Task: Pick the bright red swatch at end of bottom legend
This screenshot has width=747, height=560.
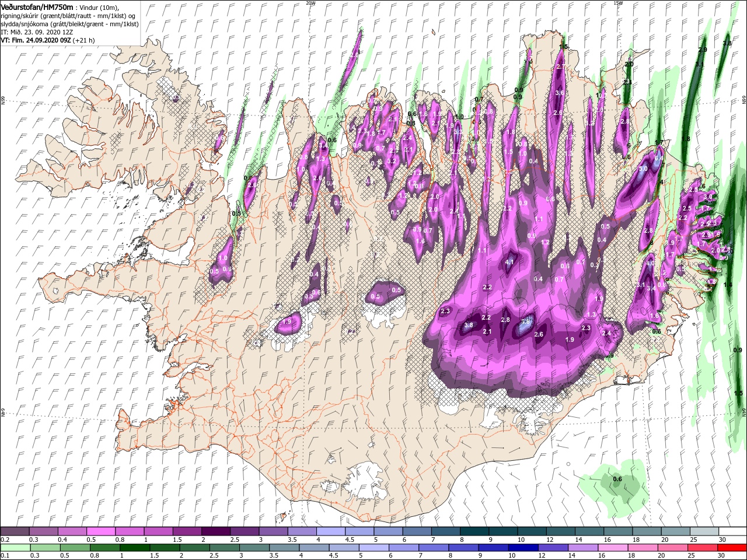Action: pyautogui.click(x=732, y=548)
